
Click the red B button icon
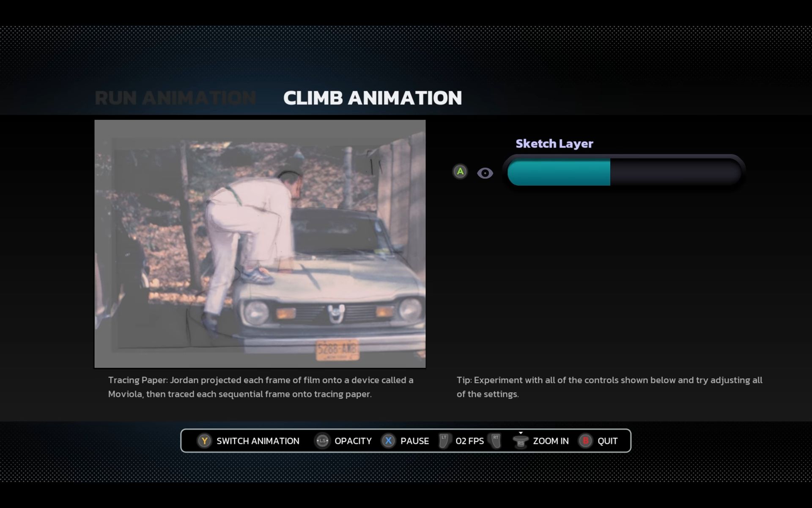point(586,441)
